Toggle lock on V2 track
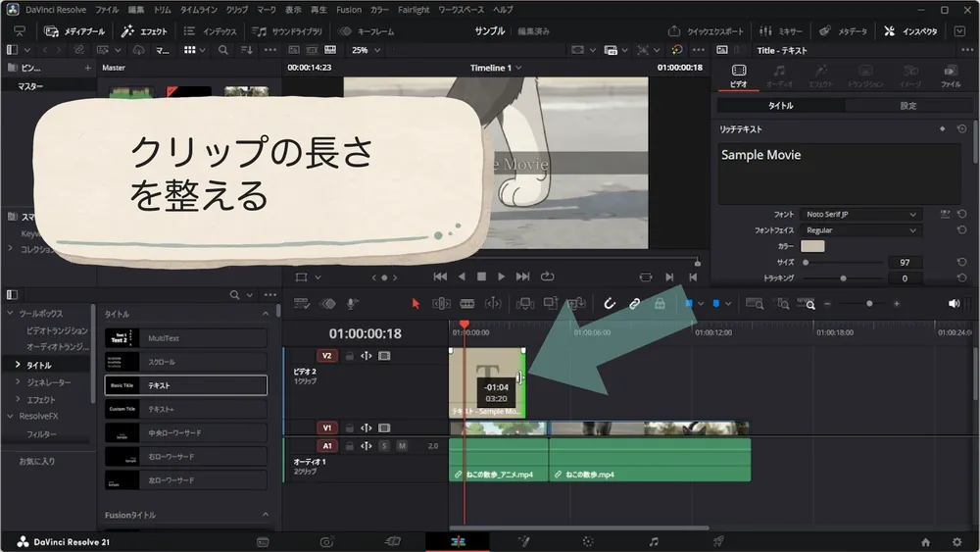 pyautogui.click(x=350, y=356)
